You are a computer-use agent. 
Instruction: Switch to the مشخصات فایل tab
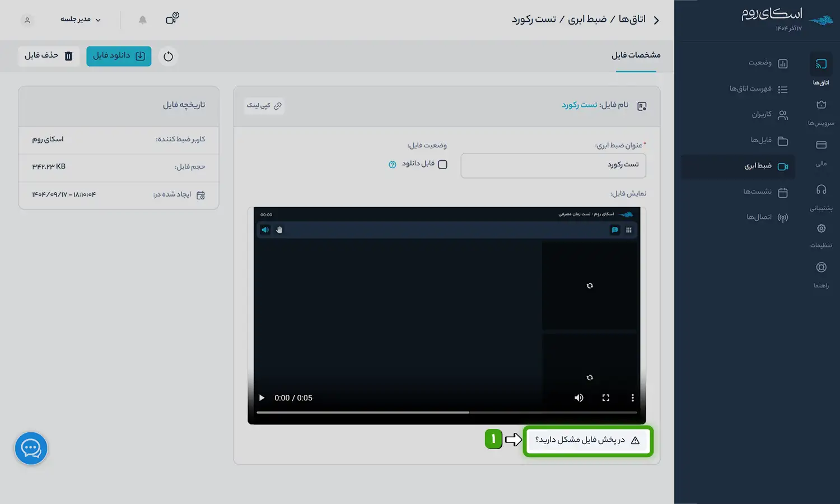pyautogui.click(x=636, y=55)
